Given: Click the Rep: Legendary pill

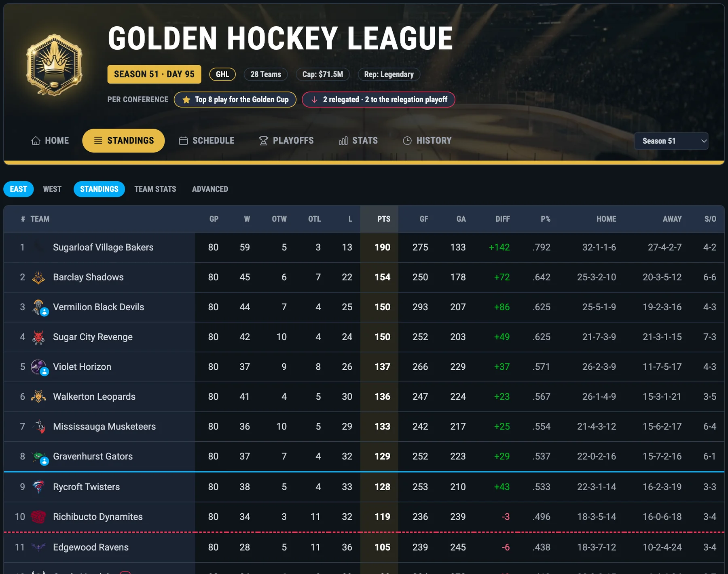Looking at the screenshot, I should (389, 74).
